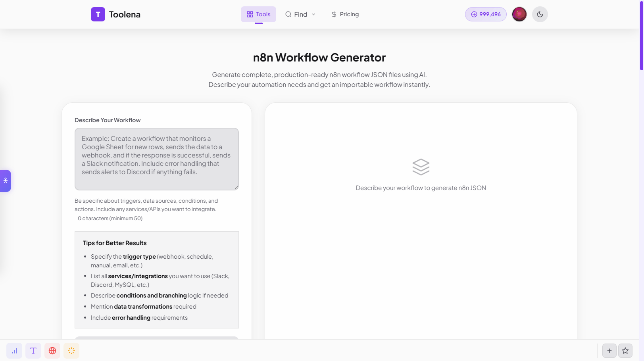The height and width of the screenshot is (361, 644).
Task: Go to the Pricing page
Action: (x=345, y=14)
